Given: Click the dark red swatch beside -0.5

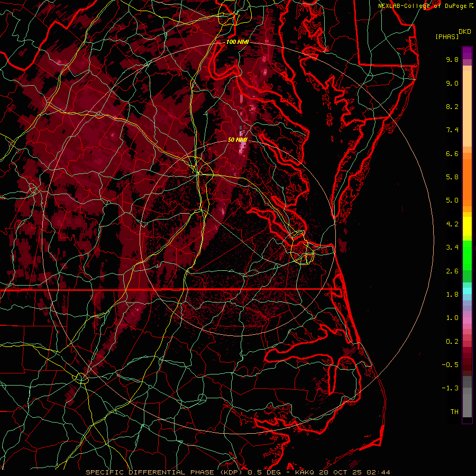Looking at the screenshot, I should pos(467,364).
